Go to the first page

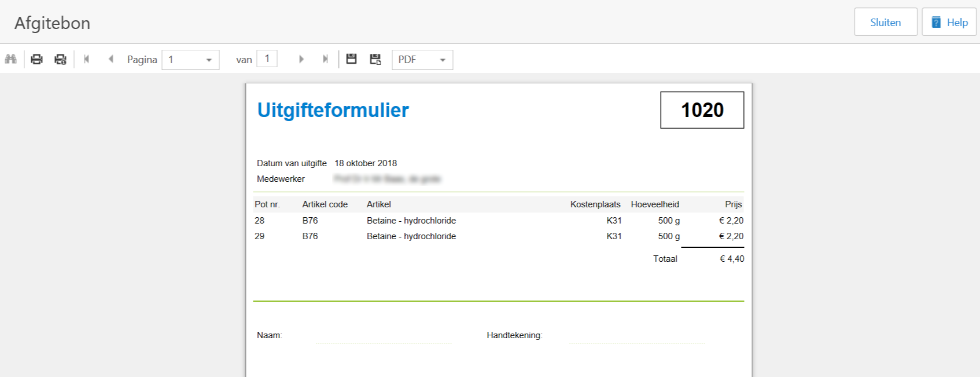click(87, 59)
